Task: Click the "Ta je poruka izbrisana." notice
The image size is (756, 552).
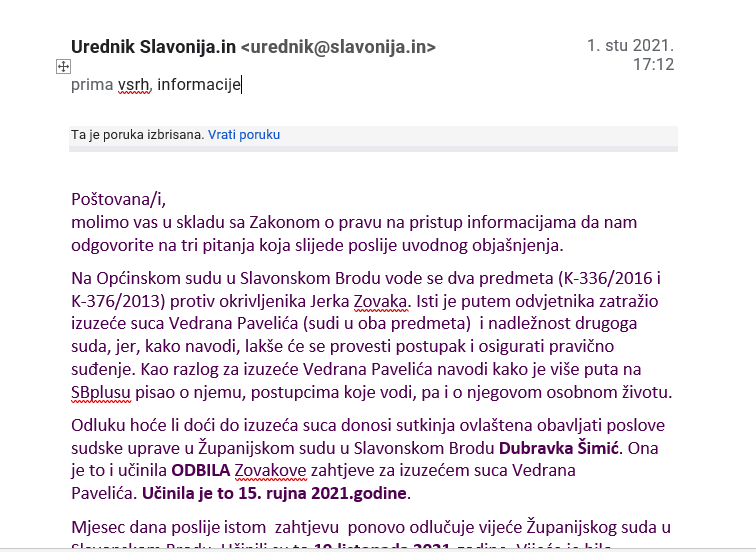Action: [x=137, y=134]
